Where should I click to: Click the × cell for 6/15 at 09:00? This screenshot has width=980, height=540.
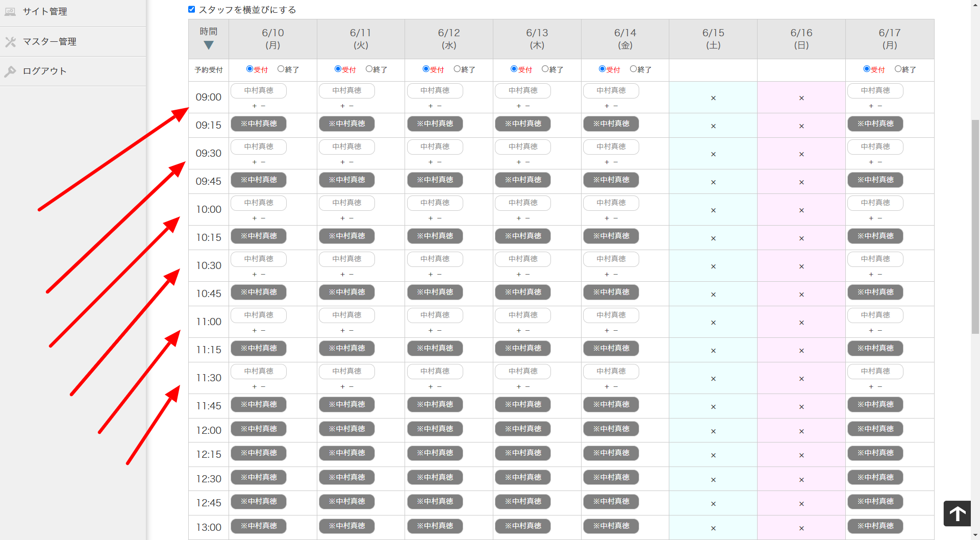[713, 98]
